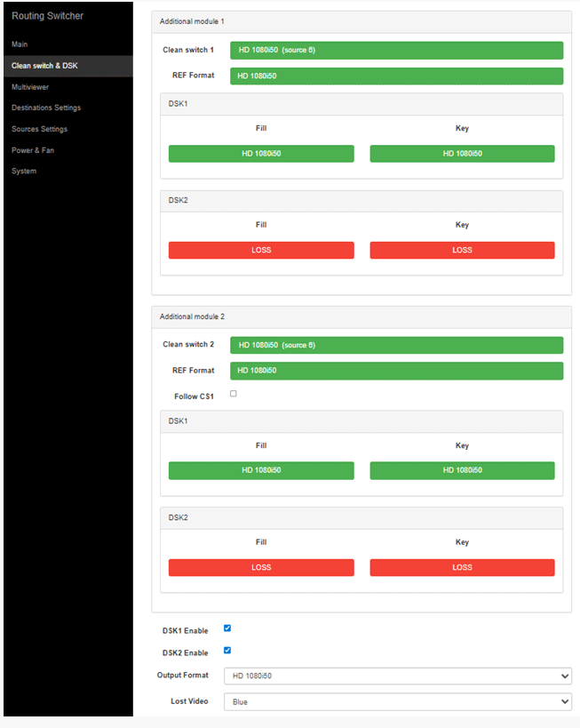Click module 2 DSK1 Key status
Image resolution: width=580 pixels, height=728 pixels.
pos(462,471)
